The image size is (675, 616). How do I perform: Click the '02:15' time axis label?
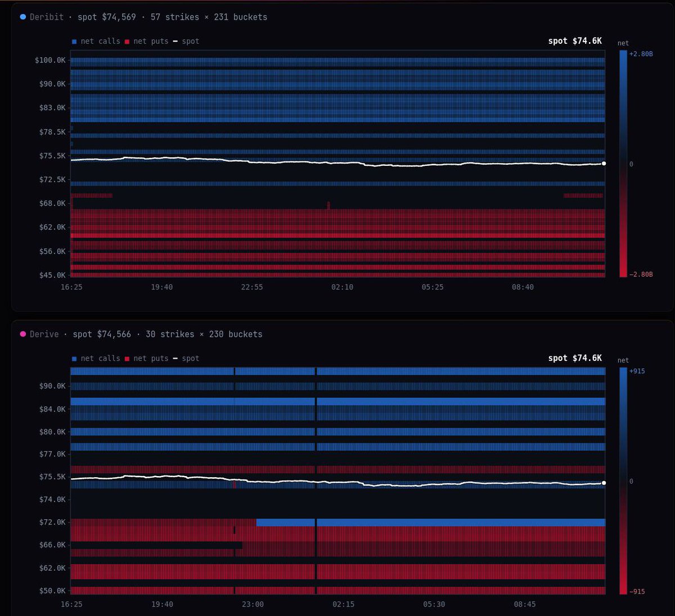click(x=343, y=604)
